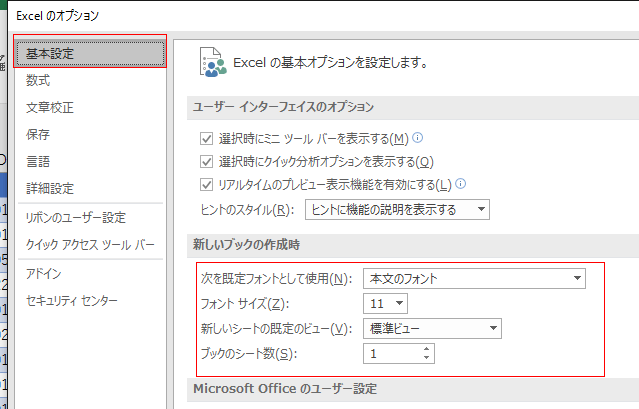Click inside the ブックのシート数 number field
The image size is (639, 409).
point(391,354)
